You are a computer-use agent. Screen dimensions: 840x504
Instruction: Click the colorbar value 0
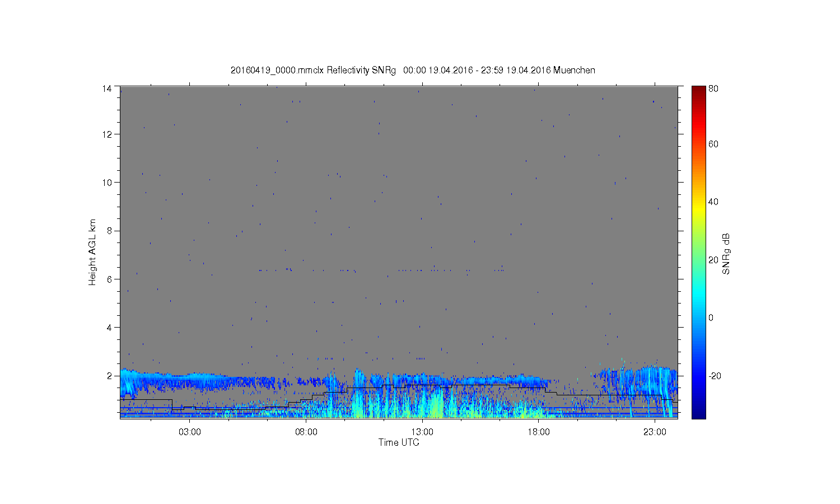(x=711, y=318)
